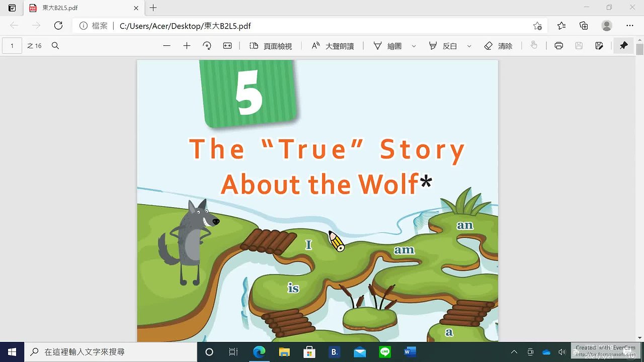644x362 pixels.
Task: Click the vertical scrollbar thumb
Action: coord(639,49)
